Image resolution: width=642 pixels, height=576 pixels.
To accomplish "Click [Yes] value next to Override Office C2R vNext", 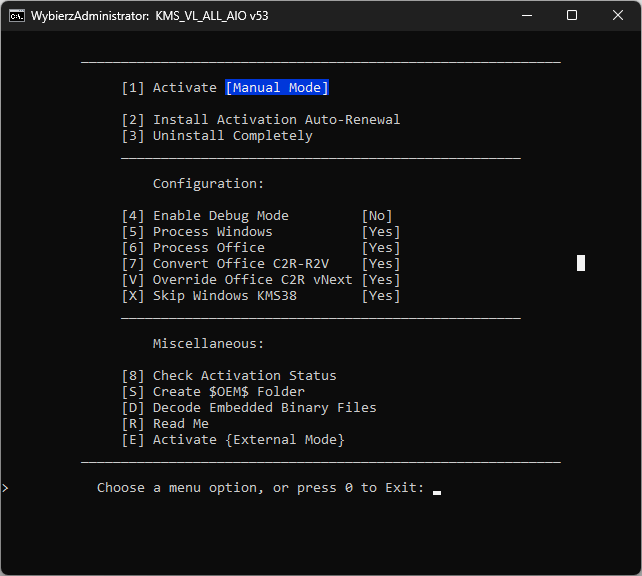I will coord(381,280).
